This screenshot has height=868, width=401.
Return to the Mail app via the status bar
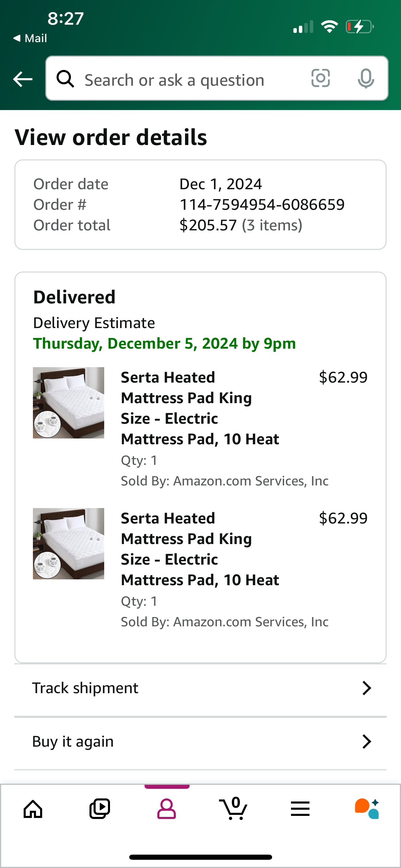(30, 38)
